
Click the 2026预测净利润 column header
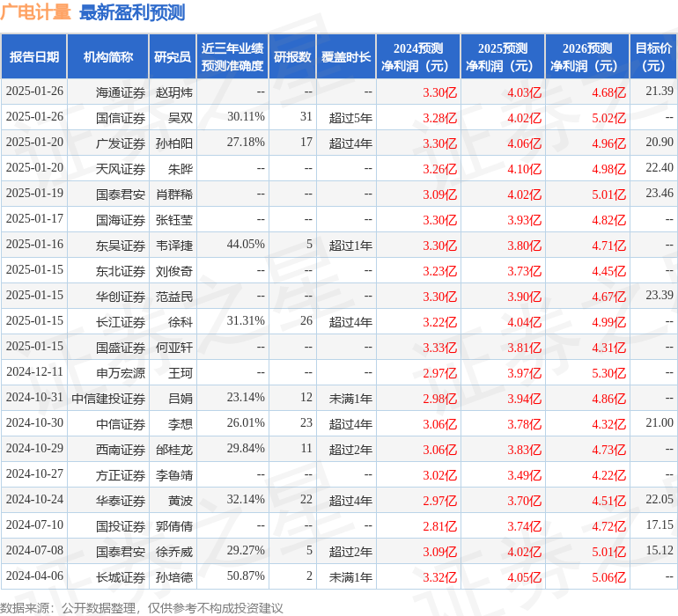(587, 56)
